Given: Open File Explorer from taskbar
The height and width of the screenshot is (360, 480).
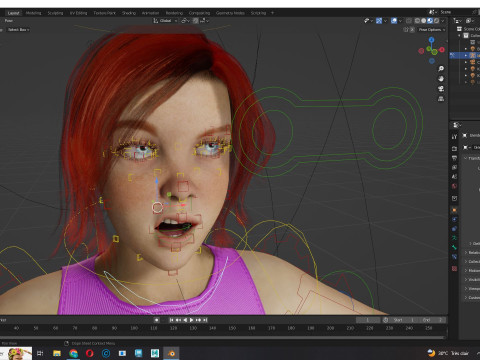Looking at the screenshot, I should pyautogui.click(x=57, y=353).
